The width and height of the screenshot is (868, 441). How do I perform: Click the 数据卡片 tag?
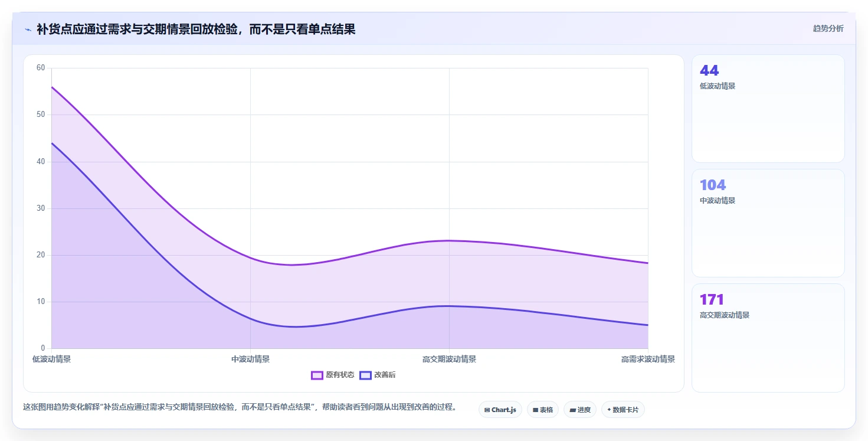[623, 410]
